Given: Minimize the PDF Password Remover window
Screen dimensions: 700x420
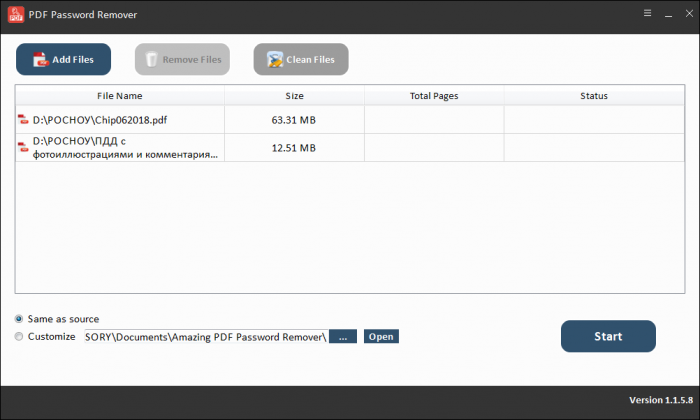Looking at the screenshot, I should [668, 14].
